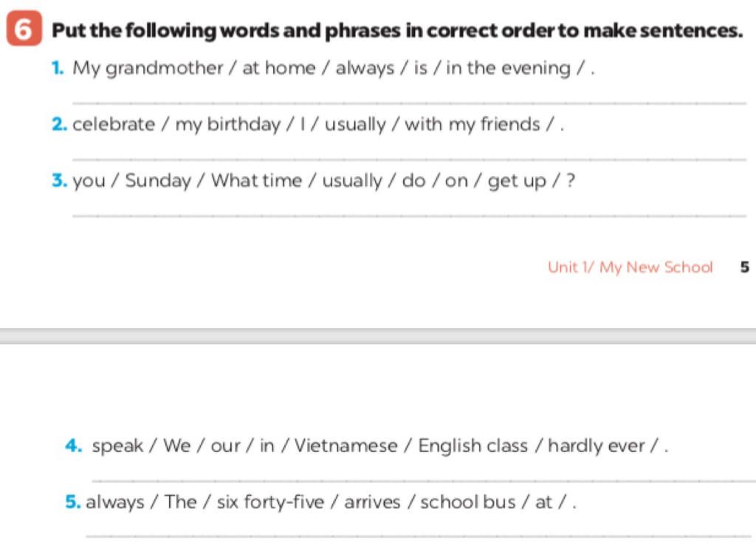Click the blue number 5 marker
This screenshot has width=756, height=557.
[x=72, y=502]
